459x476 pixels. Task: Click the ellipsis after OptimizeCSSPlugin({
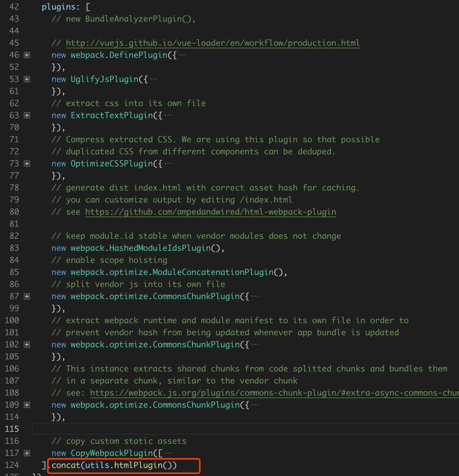(168, 164)
